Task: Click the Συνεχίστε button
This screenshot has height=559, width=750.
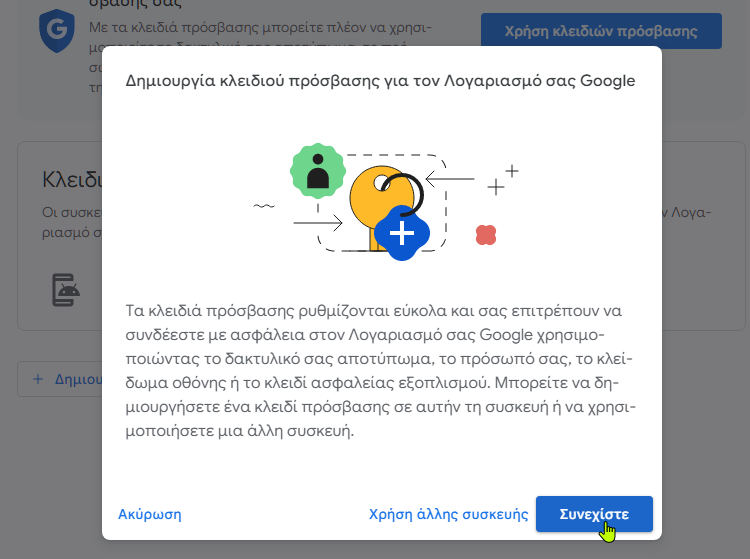Action: (594, 514)
